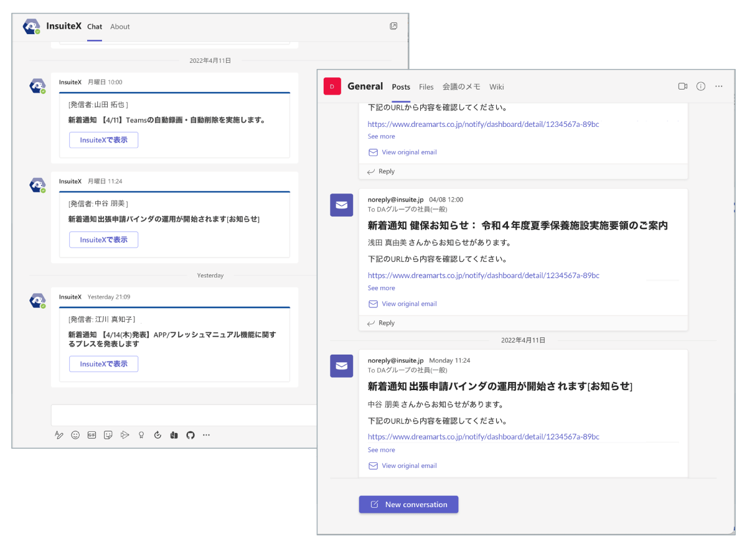This screenshot has height=560, width=747.
Task: Reply to the 健保お知らせ post
Action: 381,323
